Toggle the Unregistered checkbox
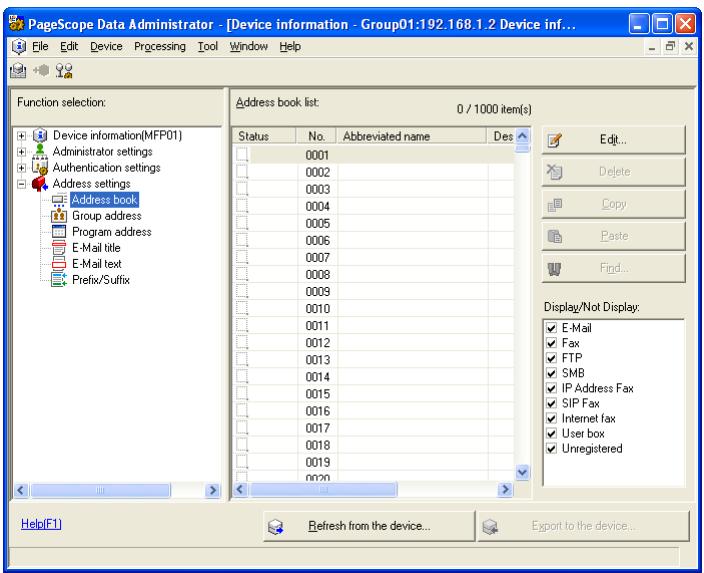Screen dimensions: 704x573 551,449
